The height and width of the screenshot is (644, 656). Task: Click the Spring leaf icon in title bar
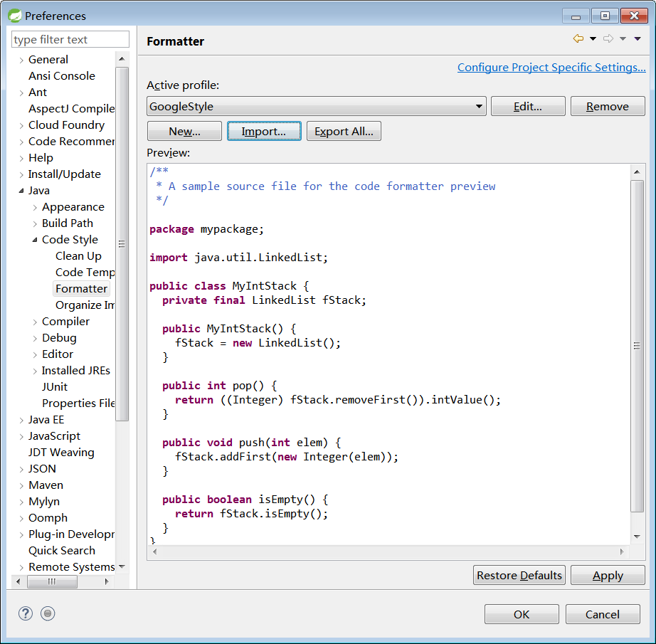pyautogui.click(x=15, y=16)
